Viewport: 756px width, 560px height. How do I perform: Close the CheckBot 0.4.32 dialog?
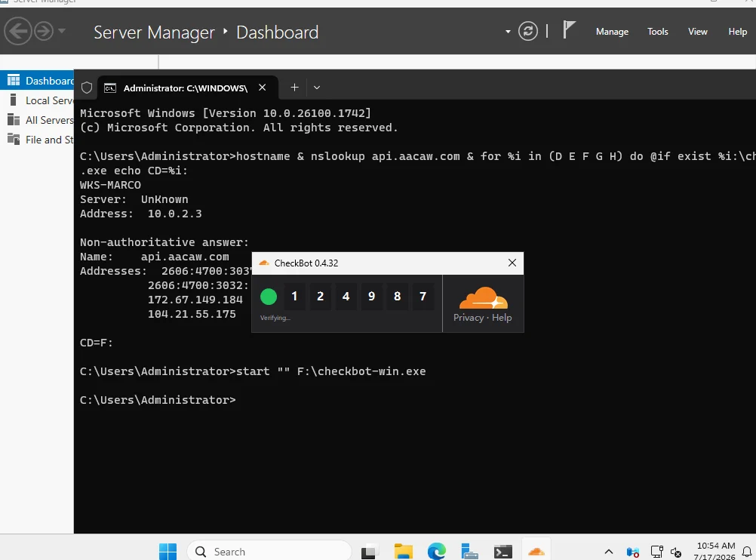tap(512, 263)
